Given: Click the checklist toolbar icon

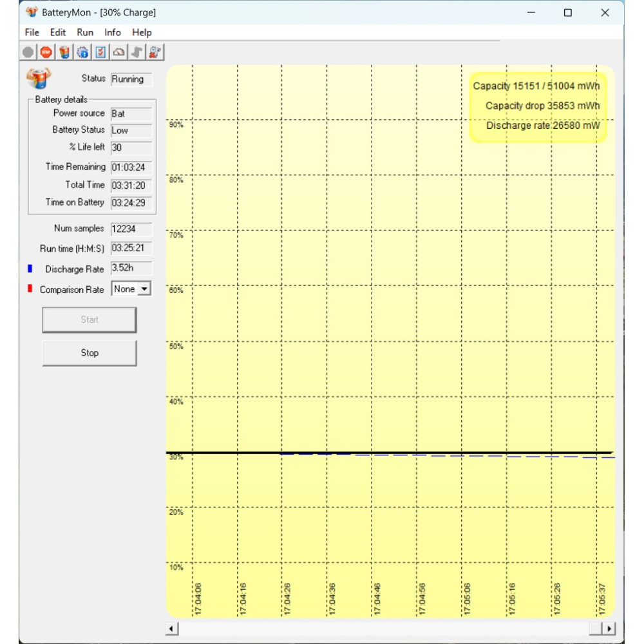Looking at the screenshot, I should tap(100, 52).
